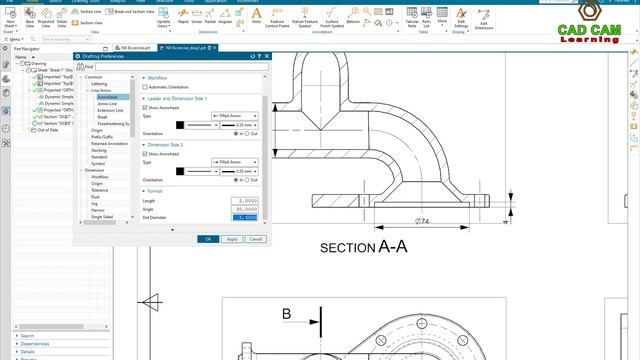Open the Dimension Side 2 line width dropdown
Image resolution: width=640 pixels, height=360 pixels.
[239, 171]
